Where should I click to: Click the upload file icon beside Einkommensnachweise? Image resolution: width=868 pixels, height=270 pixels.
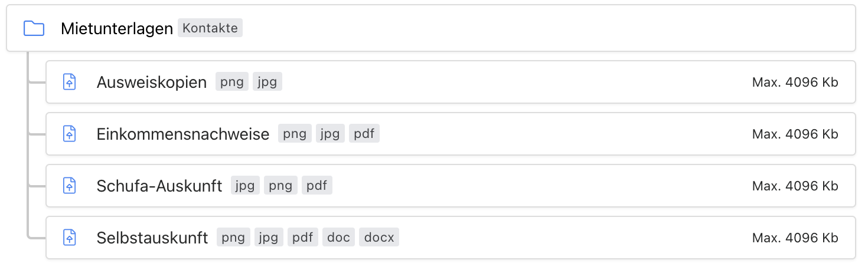70,134
